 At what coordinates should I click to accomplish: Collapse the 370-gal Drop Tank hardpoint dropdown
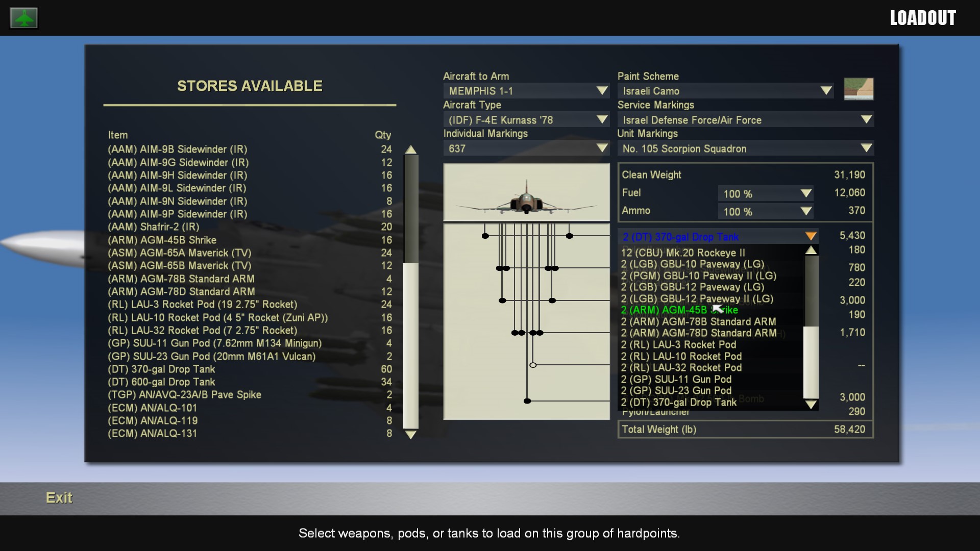(811, 237)
